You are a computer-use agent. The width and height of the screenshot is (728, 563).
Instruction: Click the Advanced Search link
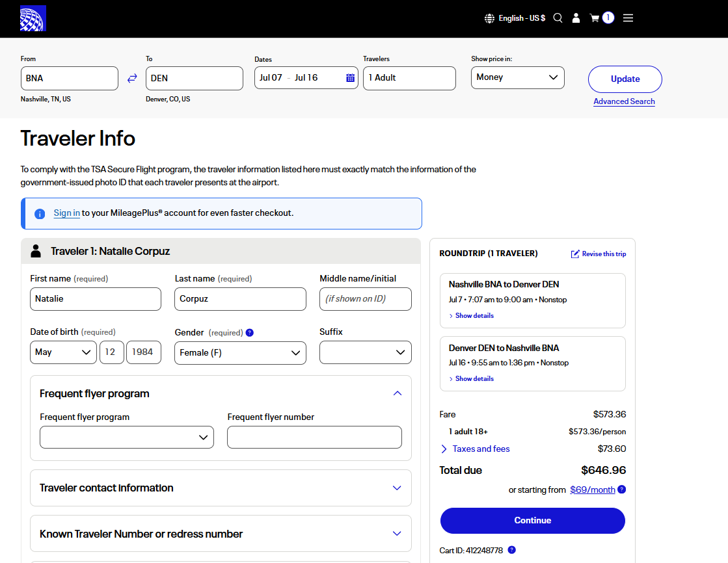pyautogui.click(x=624, y=101)
